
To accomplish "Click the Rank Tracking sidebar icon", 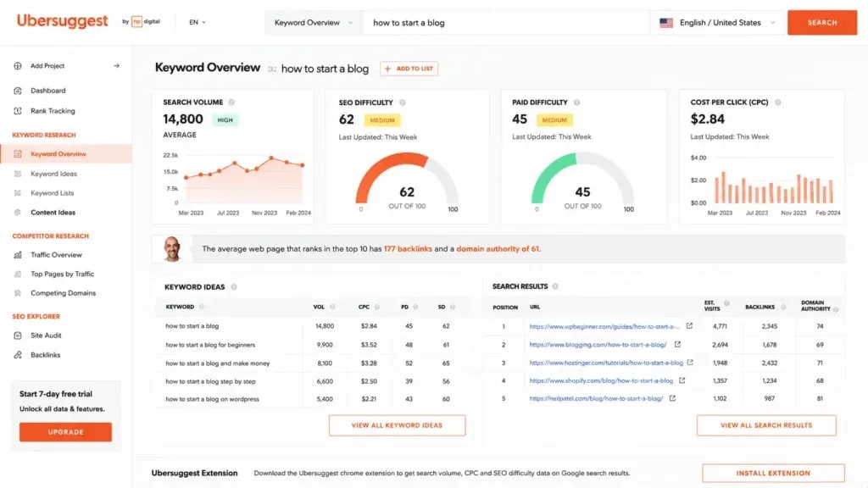I will click(18, 111).
